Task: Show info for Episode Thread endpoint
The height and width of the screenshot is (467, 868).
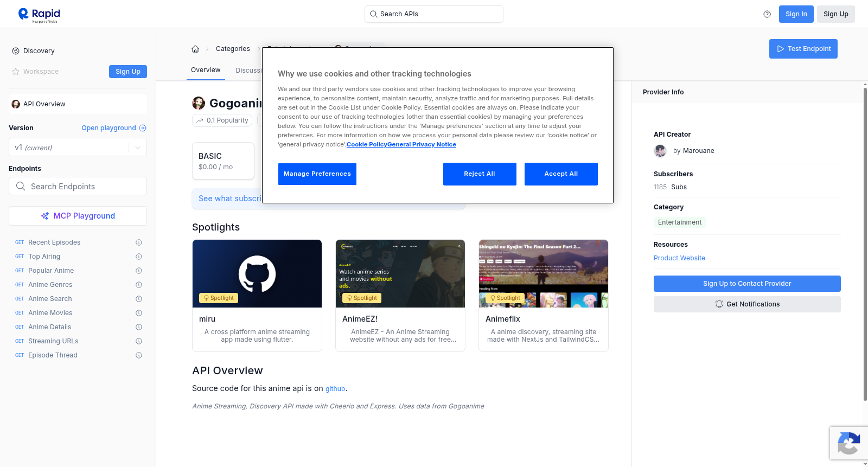Action: click(x=139, y=355)
